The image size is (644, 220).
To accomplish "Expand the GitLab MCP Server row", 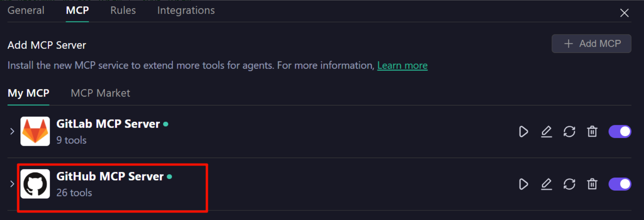I will (x=12, y=131).
